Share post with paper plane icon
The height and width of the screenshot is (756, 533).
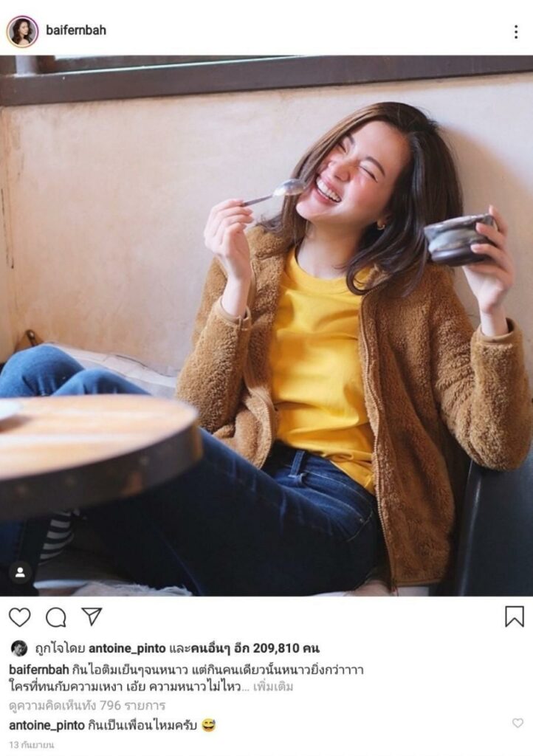pyautogui.click(x=92, y=616)
